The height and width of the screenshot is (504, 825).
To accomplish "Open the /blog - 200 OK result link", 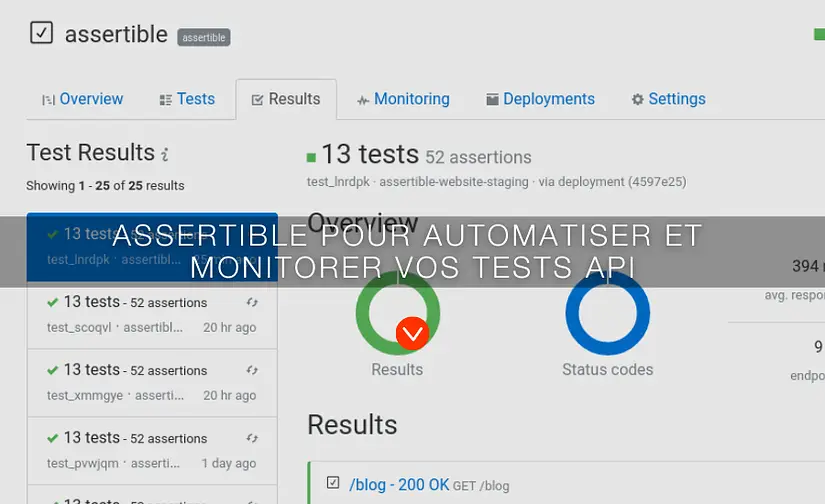I will point(399,485).
